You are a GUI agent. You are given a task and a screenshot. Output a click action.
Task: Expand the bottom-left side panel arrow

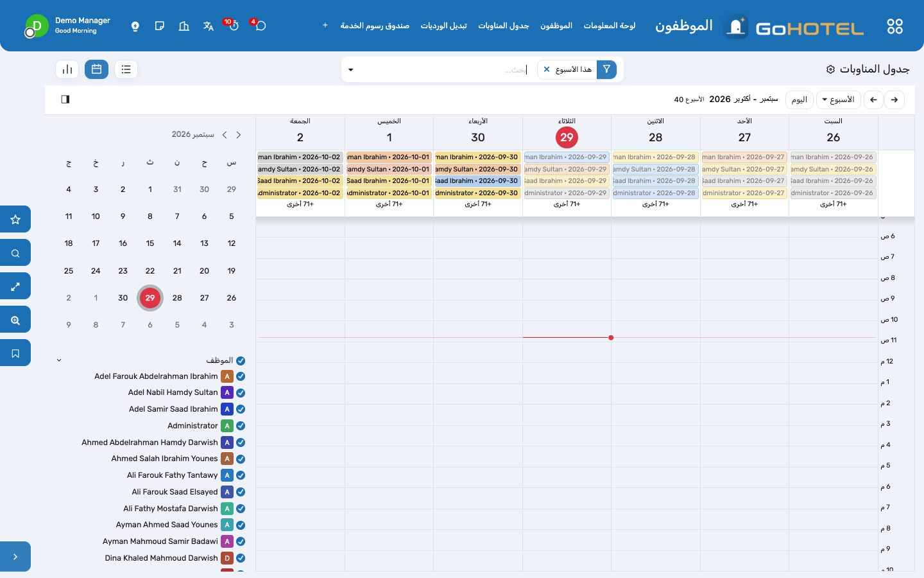pyautogui.click(x=15, y=557)
